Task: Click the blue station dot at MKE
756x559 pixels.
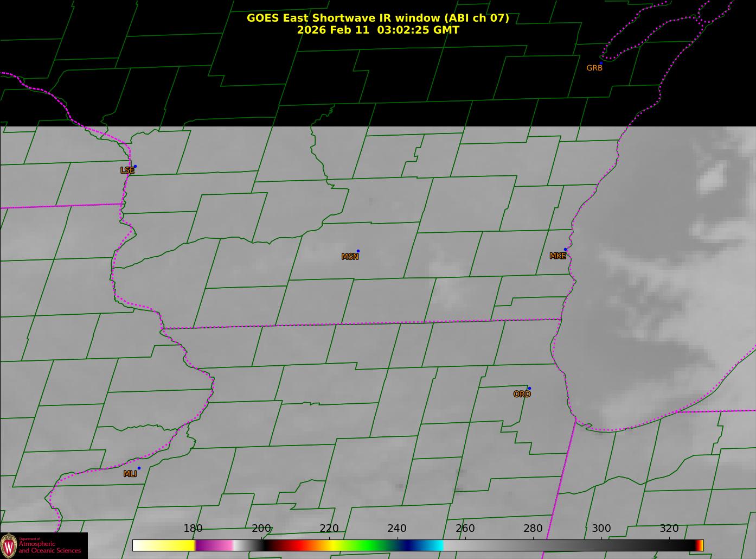Action: click(565, 250)
